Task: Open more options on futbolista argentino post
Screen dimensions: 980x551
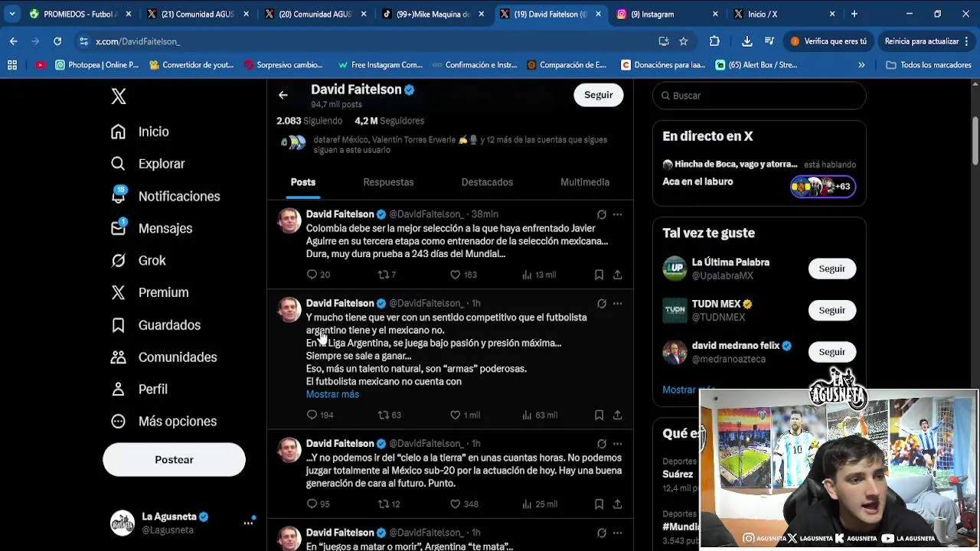Action: tap(617, 304)
